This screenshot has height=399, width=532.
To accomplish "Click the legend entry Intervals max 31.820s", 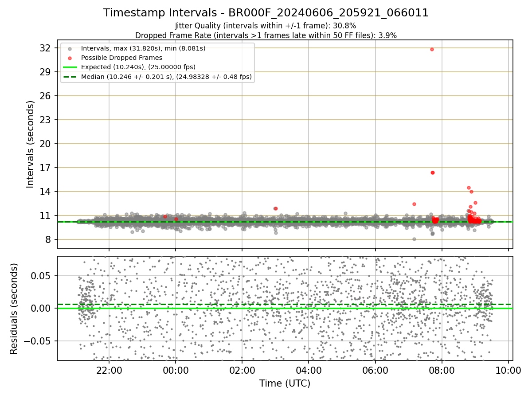I will 143,48.
